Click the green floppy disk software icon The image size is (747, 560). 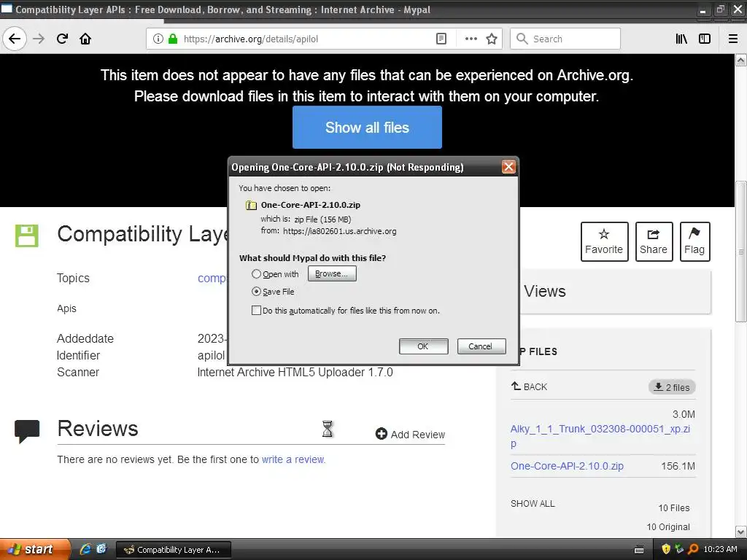(x=27, y=236)
